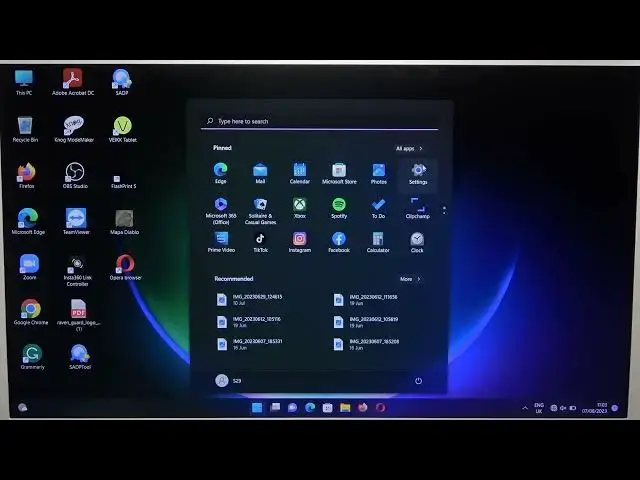Screen dimensions: 640x480
Task: Open Edge from the taskbar
Action: (x=310, y=407)
